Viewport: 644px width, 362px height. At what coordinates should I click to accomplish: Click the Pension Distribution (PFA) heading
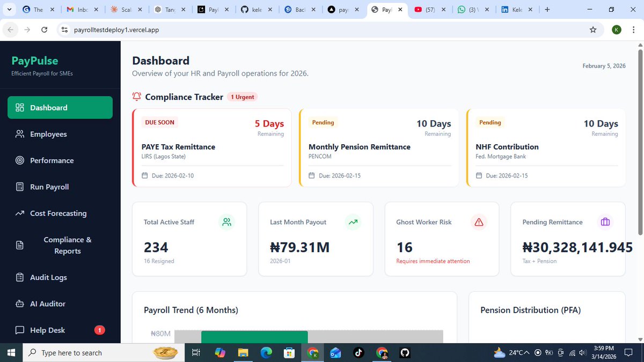point(531,310)
